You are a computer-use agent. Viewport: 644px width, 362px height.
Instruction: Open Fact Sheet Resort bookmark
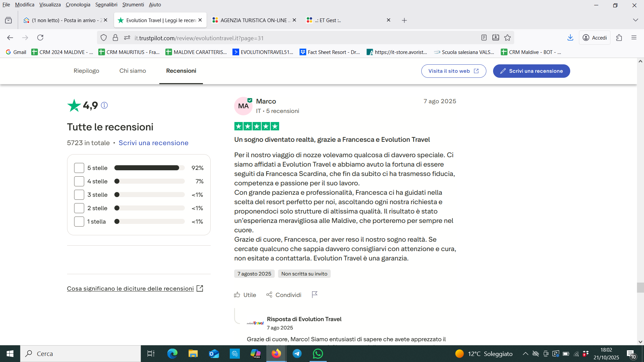click(330, 52)
